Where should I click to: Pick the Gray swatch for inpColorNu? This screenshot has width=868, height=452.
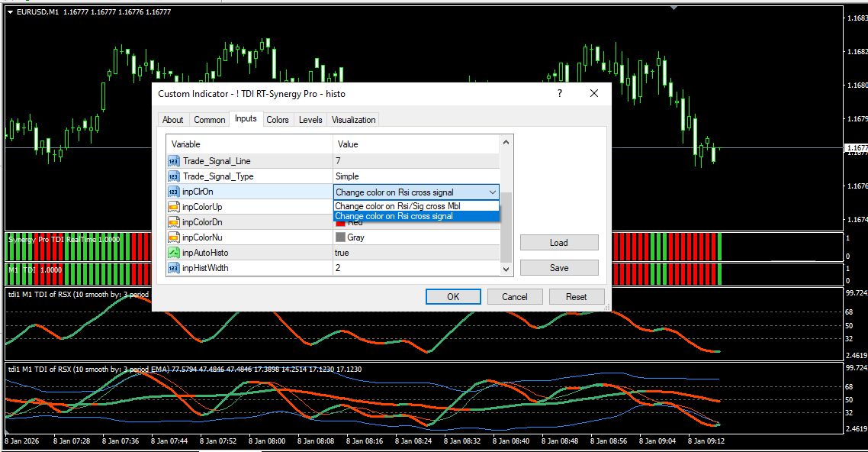click(x=340, y=237)
